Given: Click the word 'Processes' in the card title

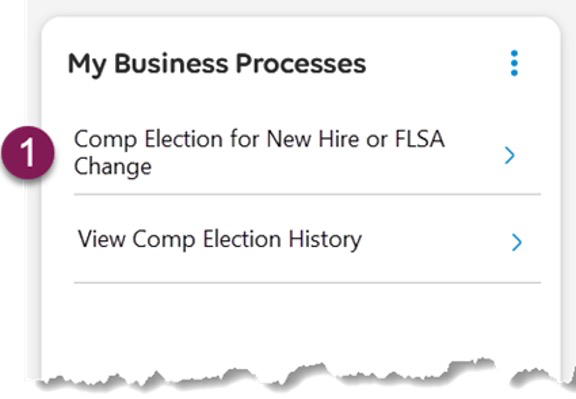Looking at the screenshot, I should tap(300, 64).
